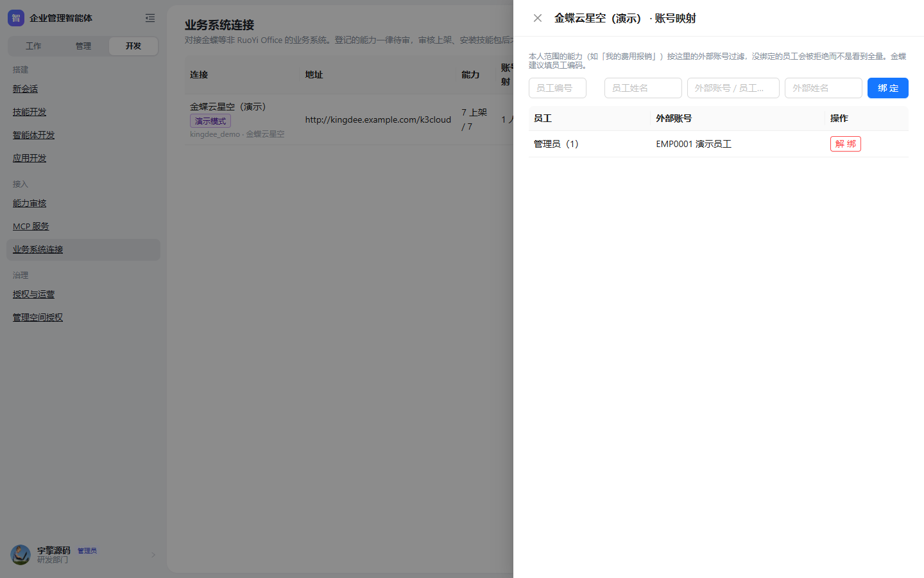Go to MCP 服务
This screenshot has width=924, height=578.
(31, 227)
